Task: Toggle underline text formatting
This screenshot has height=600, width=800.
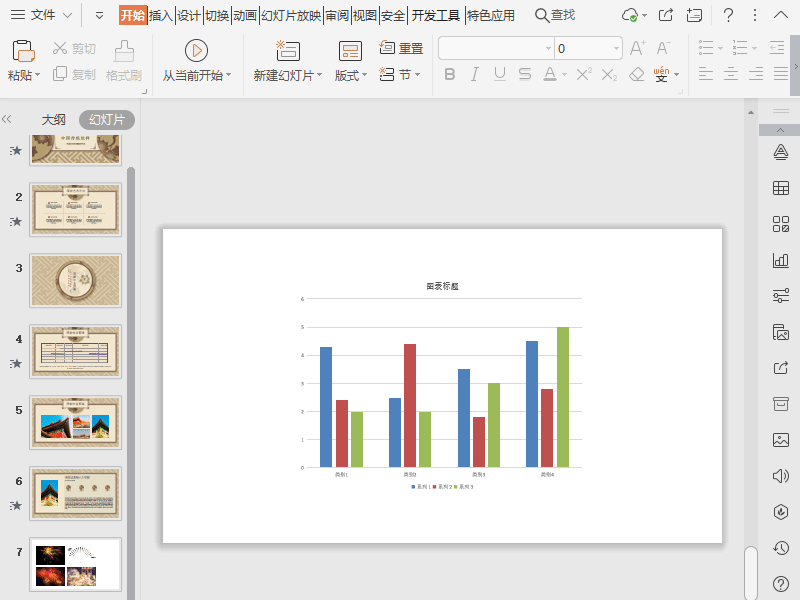Action: (499, 75)
